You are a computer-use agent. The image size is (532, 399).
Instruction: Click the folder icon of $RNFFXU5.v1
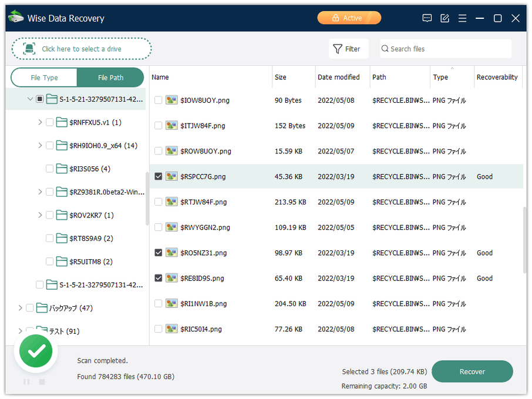pos(62,122)
